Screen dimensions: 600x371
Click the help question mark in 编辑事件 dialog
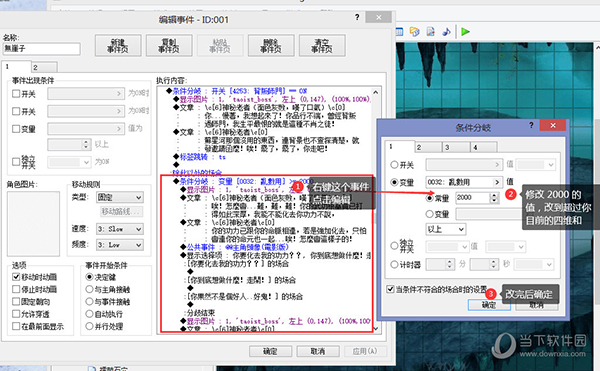tap(357, 17)
